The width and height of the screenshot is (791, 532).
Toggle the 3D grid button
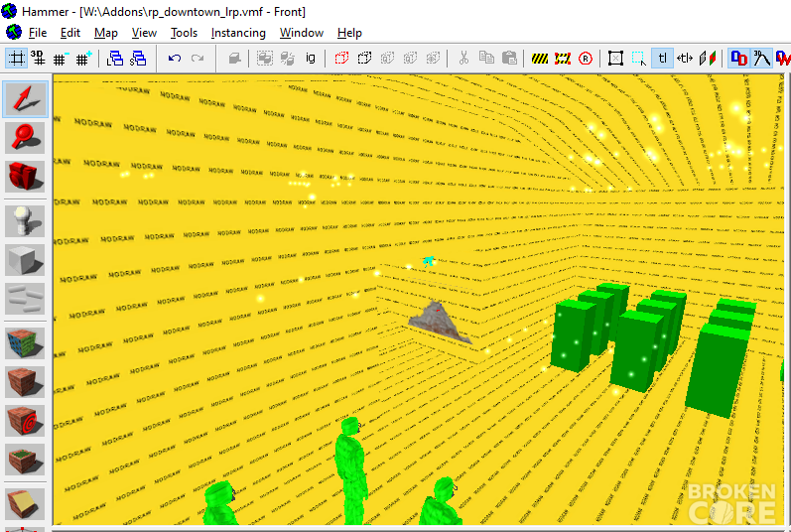pyautogui.click(x=38, y=59)
